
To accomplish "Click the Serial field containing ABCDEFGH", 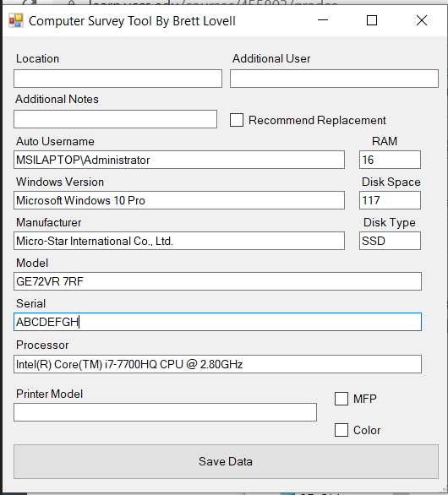I will (x=218, y=322).
